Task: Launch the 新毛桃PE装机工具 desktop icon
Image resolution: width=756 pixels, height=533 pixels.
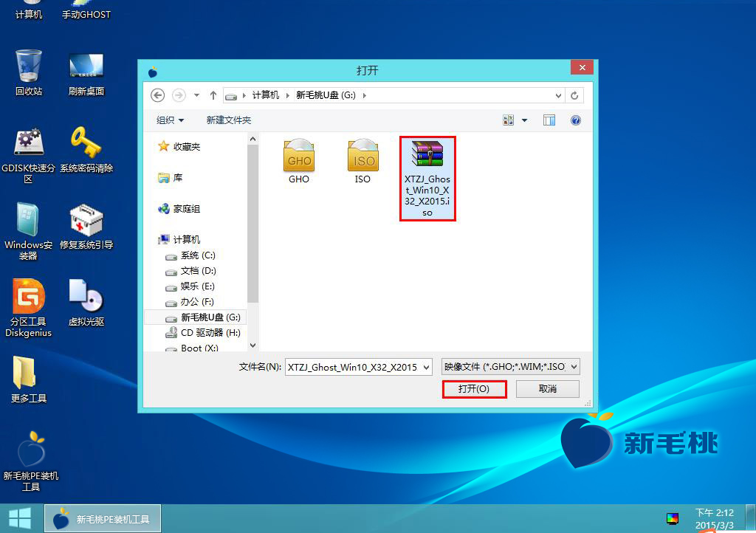Action: (31, 461)
